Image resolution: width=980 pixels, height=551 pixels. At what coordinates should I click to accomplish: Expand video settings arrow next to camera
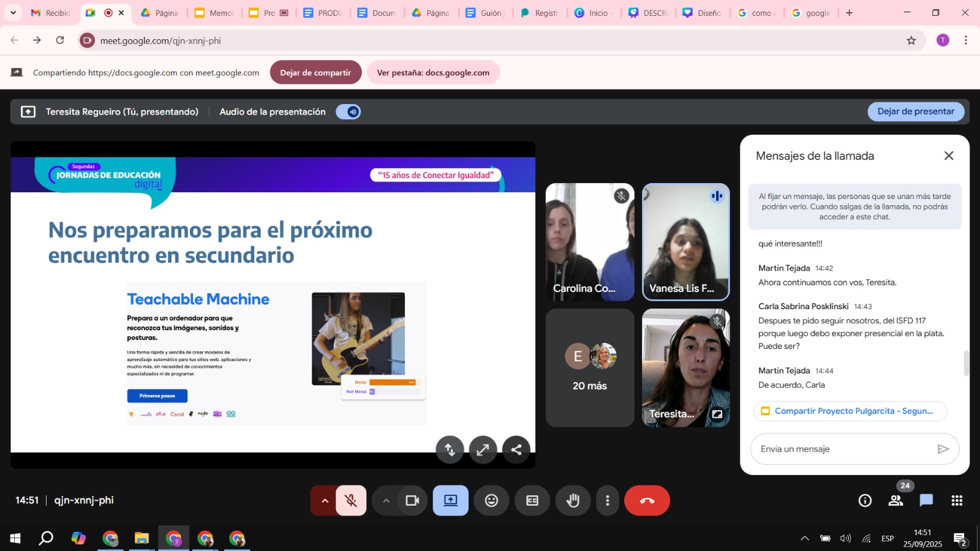point(386,501)
